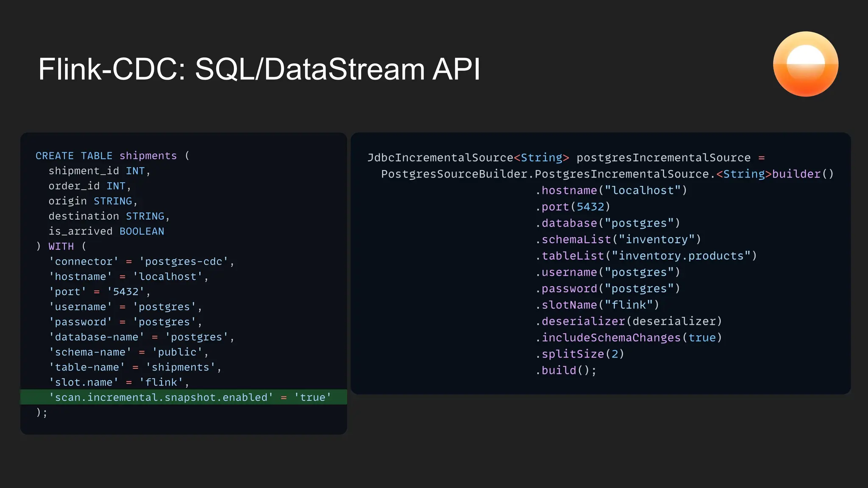The height and width of the screenshot is (488, 868).
Task: Click the highlighted 'scan.incremental.snapshot.enabled' line
Action: [x=184, y=397]
